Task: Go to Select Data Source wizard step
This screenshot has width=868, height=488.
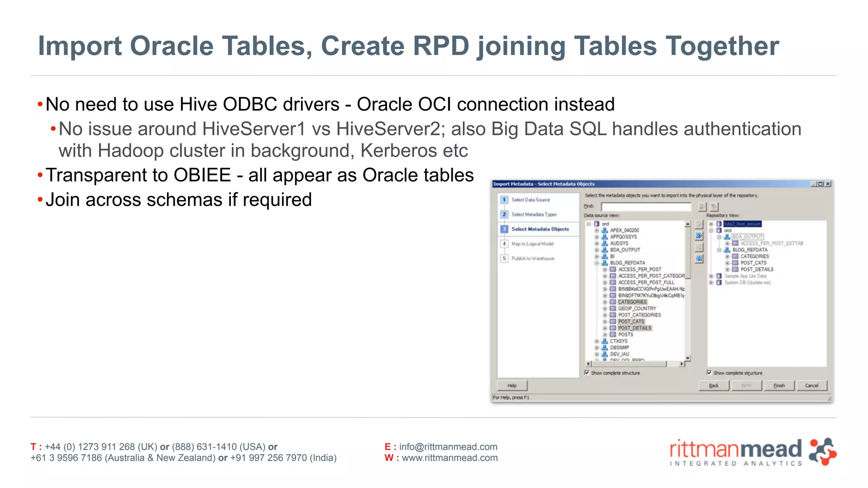Action: tap(530, 200)
